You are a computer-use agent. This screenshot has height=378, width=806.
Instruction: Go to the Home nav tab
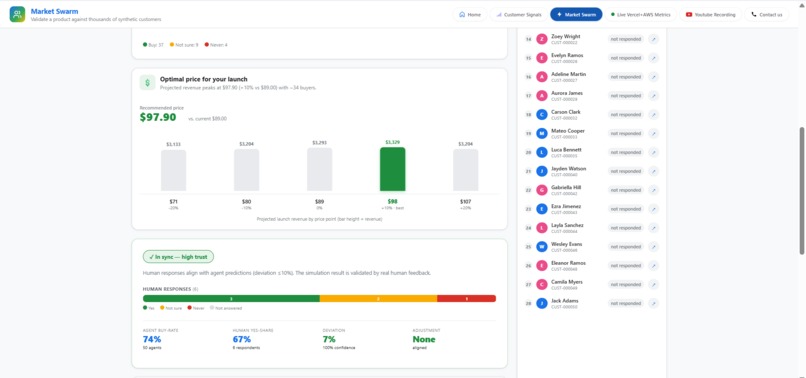470,14
